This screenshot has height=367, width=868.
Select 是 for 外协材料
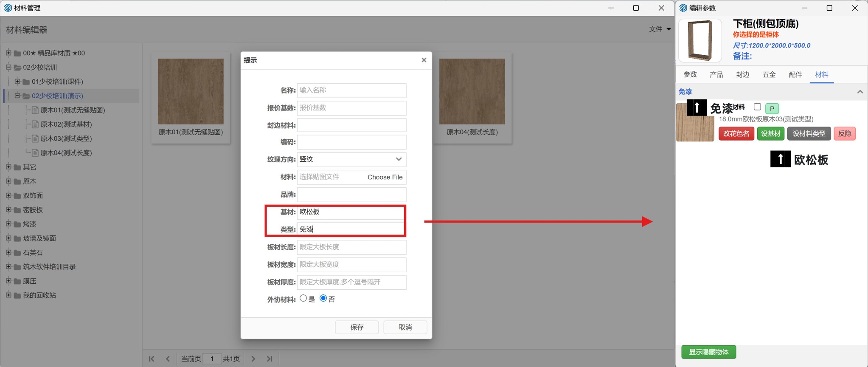[x=303, y=299]
